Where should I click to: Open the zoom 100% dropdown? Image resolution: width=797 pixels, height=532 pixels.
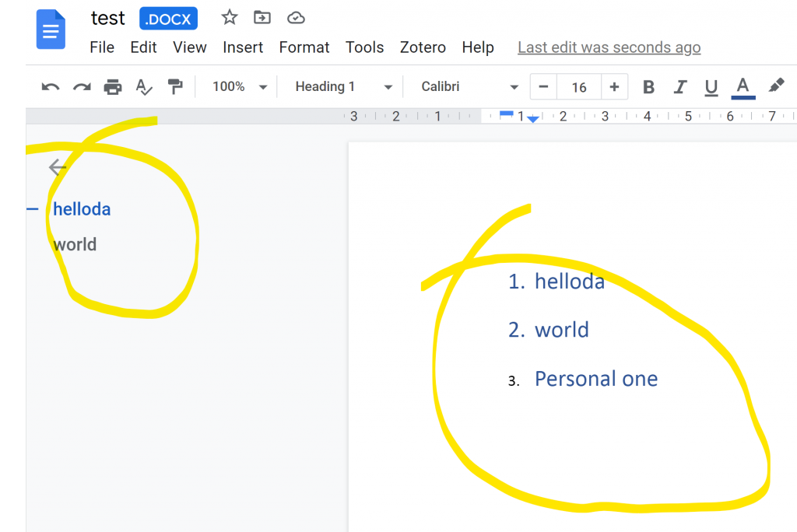click(x=240, y=87)
